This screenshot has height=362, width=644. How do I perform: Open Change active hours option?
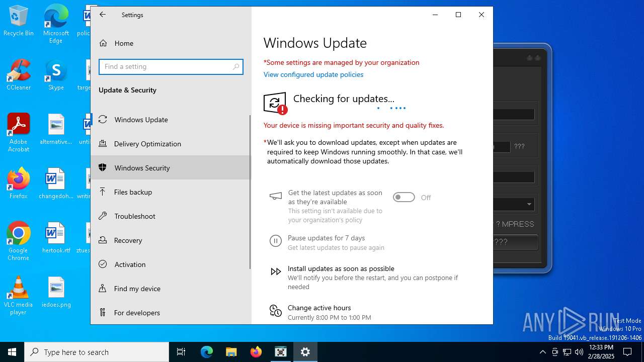pos(319,308)
